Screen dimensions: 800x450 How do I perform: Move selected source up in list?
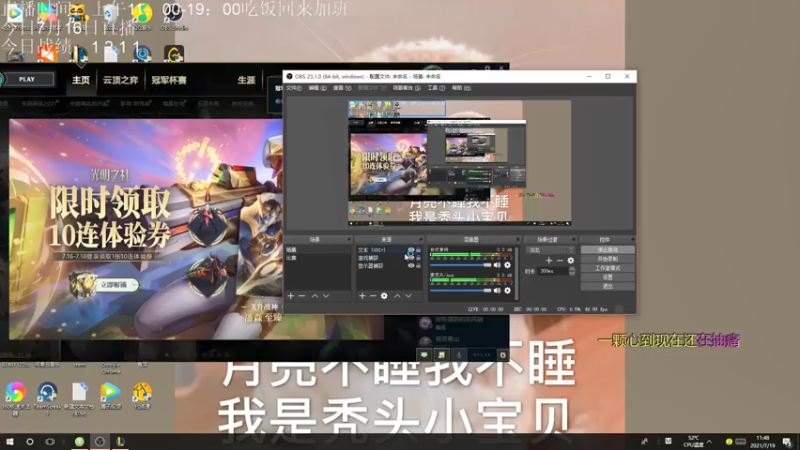click(397, 296)
